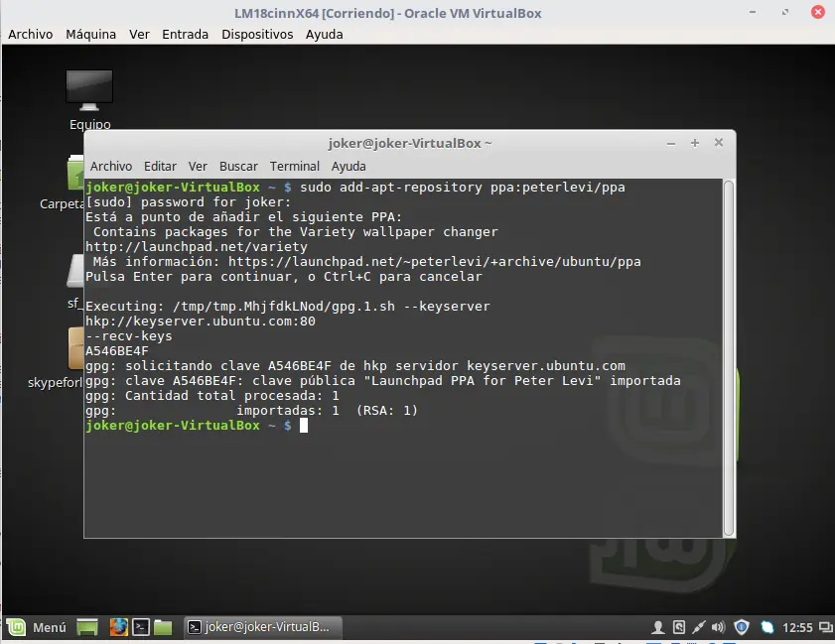Click the 'sudo add-apt-repository ppa:peterlevi/ppa' command text
Image resolution: width=835 pixels, height=644 pixels.
[x=463, y=188]
